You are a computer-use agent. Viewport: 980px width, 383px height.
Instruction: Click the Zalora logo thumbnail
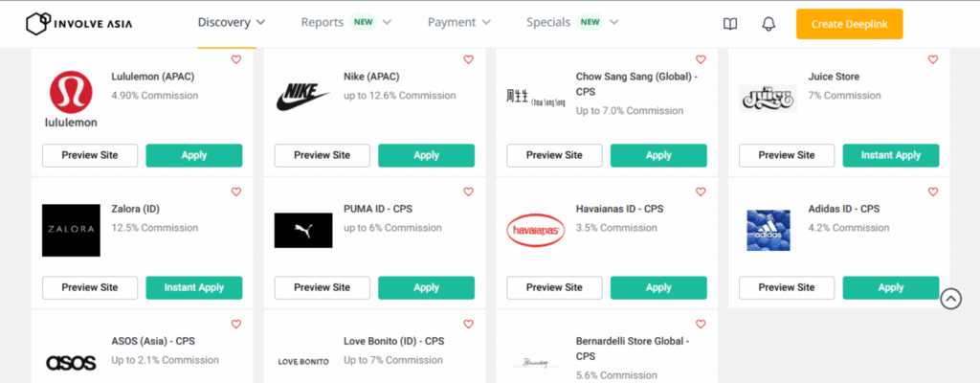pos(71,230)
